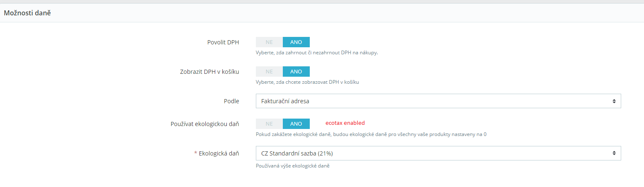The image size is (644, 187).
Task: Click the Používat ekologickou daň label
Action: click(x=205, y=124)
